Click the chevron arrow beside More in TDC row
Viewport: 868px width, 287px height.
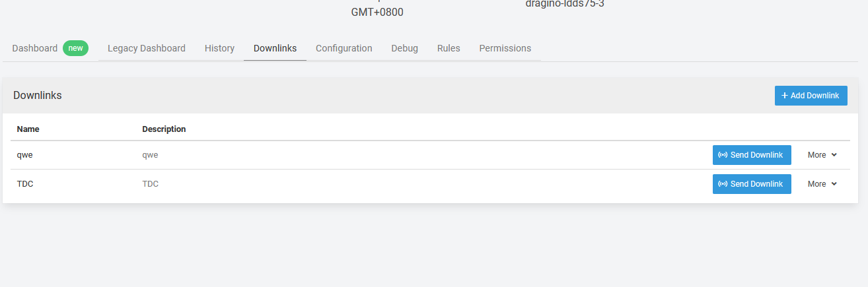click(834, 184)
